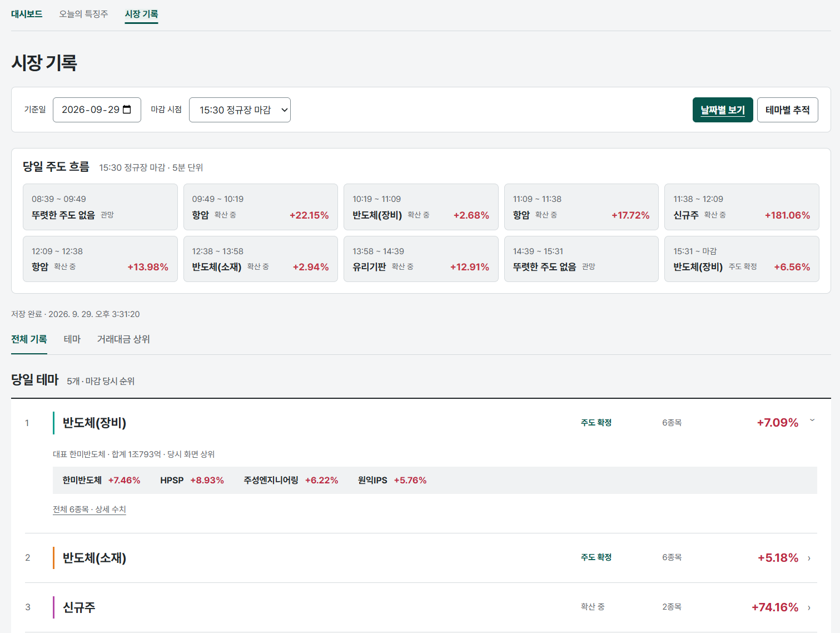This screenshot has width=840, height=633.
Task: Click the 신규주 theme title in list
Action: click(x=79, y=607)
